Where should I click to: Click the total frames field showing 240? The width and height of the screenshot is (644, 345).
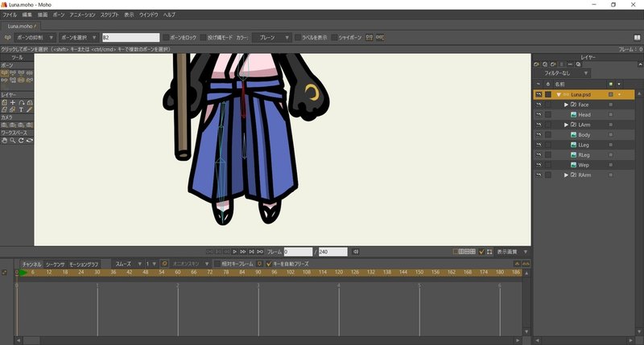[333, 252]
